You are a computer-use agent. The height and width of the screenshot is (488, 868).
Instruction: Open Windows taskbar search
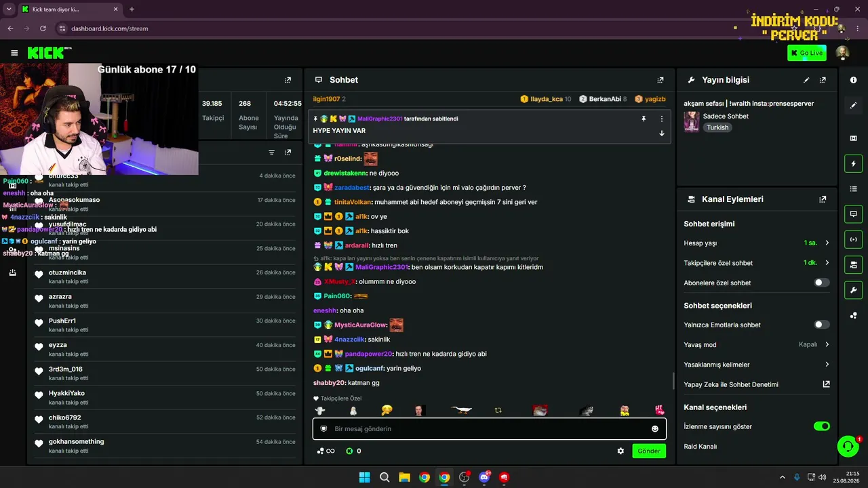384,477
